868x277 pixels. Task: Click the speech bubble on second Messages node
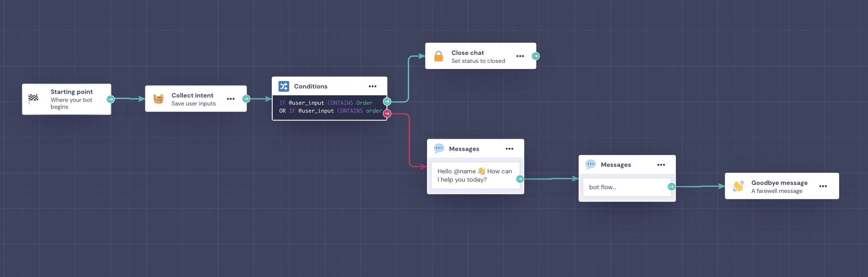tap(590, 165)
